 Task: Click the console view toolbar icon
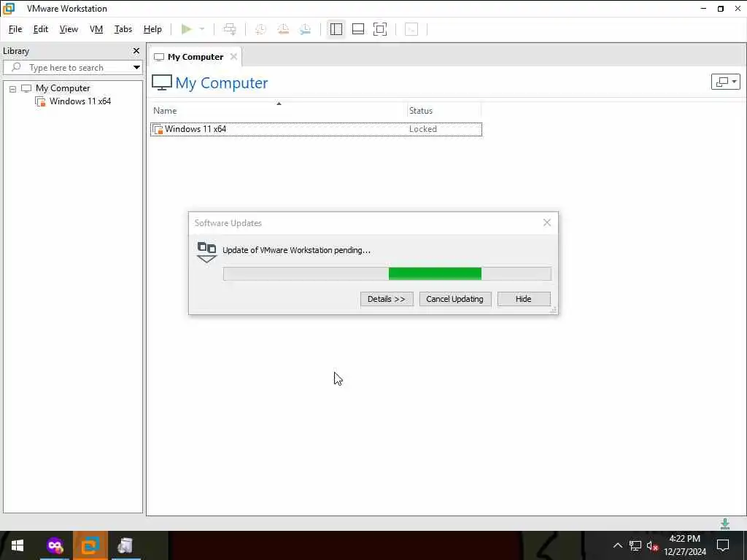click(411, 29)
